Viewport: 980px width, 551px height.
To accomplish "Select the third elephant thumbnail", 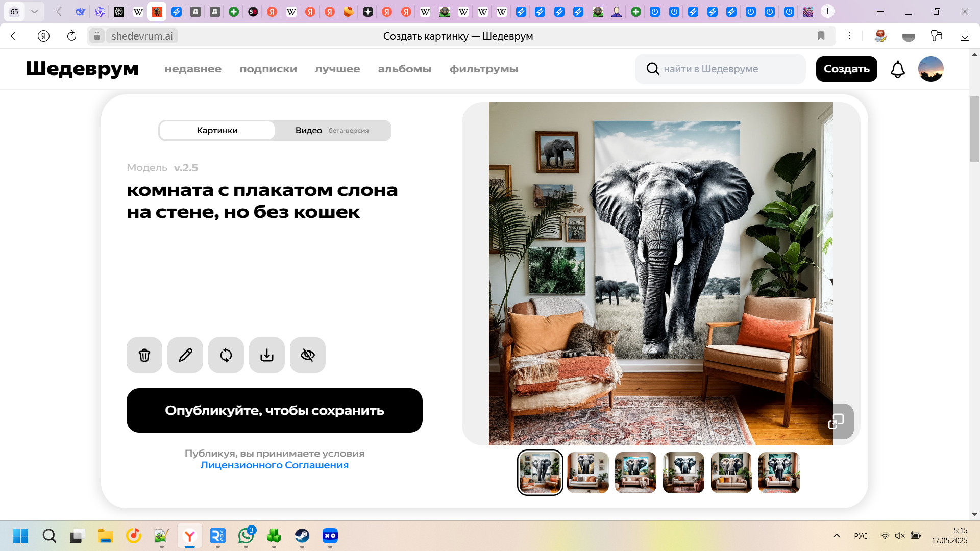I will coord(635,472).
